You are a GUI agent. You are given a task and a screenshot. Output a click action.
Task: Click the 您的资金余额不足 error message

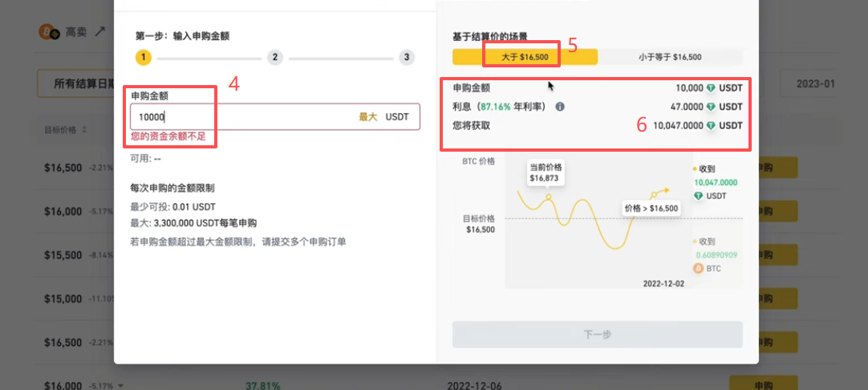pyautogui.click(x=168, y=136)
